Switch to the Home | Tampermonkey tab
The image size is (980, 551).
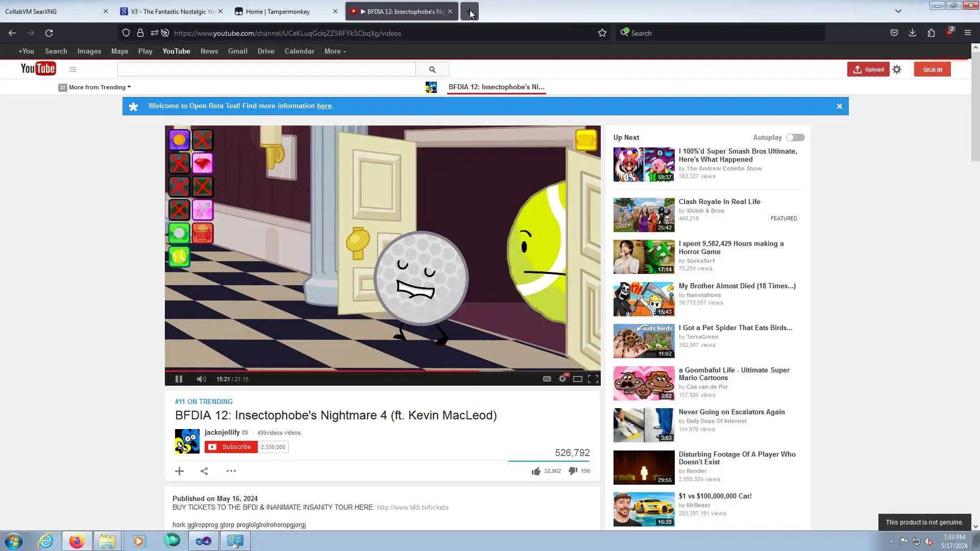tap(278, 11)
